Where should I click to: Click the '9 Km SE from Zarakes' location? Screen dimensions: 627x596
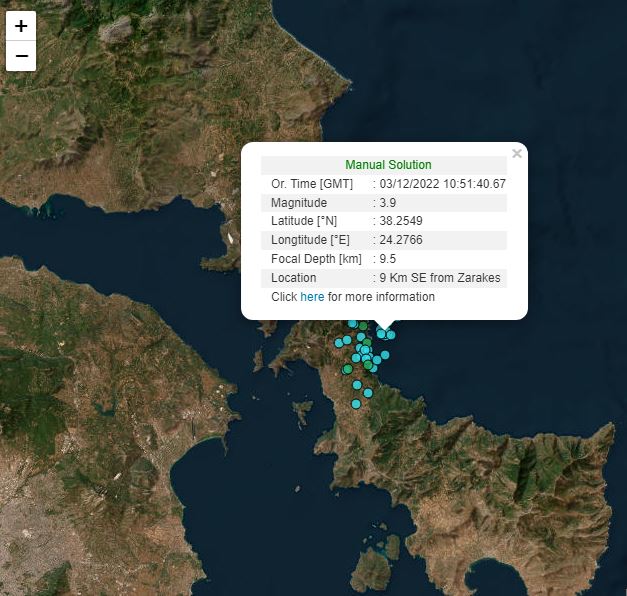click(440, 278)
